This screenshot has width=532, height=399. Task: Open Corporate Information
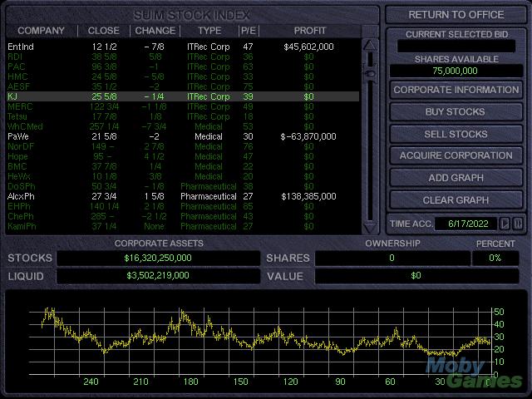[456, 90]
